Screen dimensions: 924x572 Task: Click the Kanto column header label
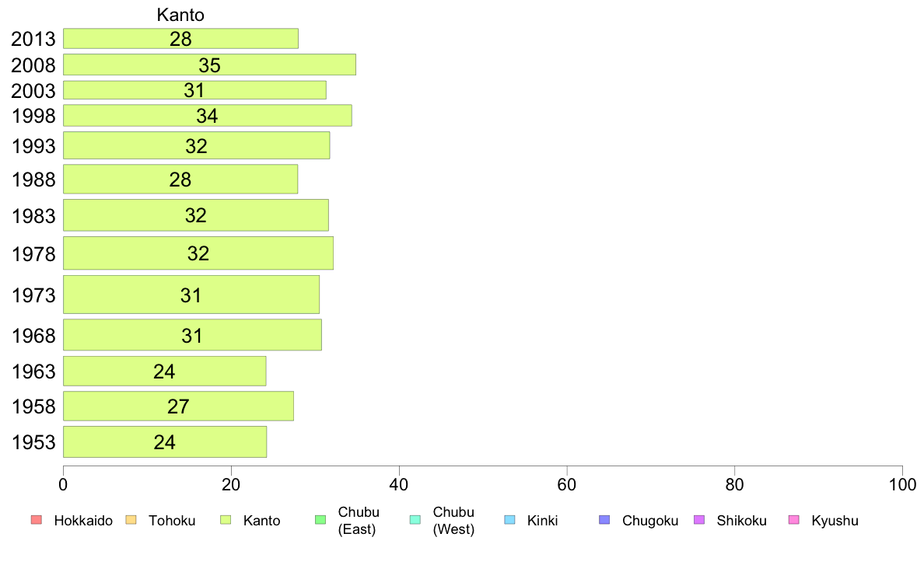coord(180,15)
